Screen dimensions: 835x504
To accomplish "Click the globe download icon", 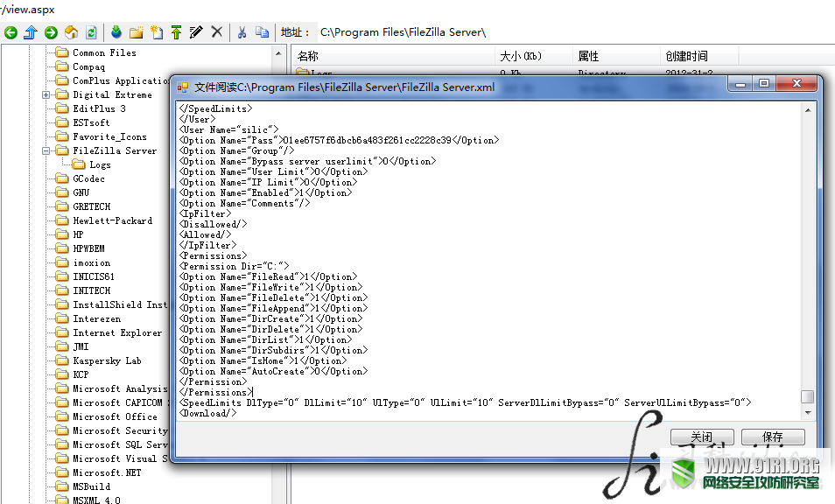I will pos(116,32).
